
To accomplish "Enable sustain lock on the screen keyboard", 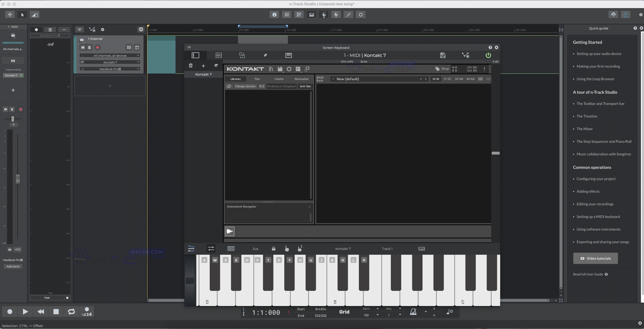I will coord(273,249).
